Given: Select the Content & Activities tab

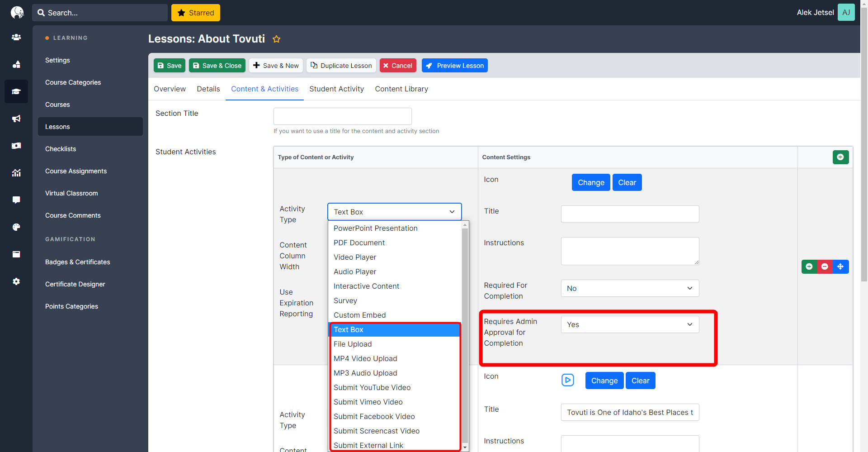Looking at the screenshot, I should [x=264, y=89].
